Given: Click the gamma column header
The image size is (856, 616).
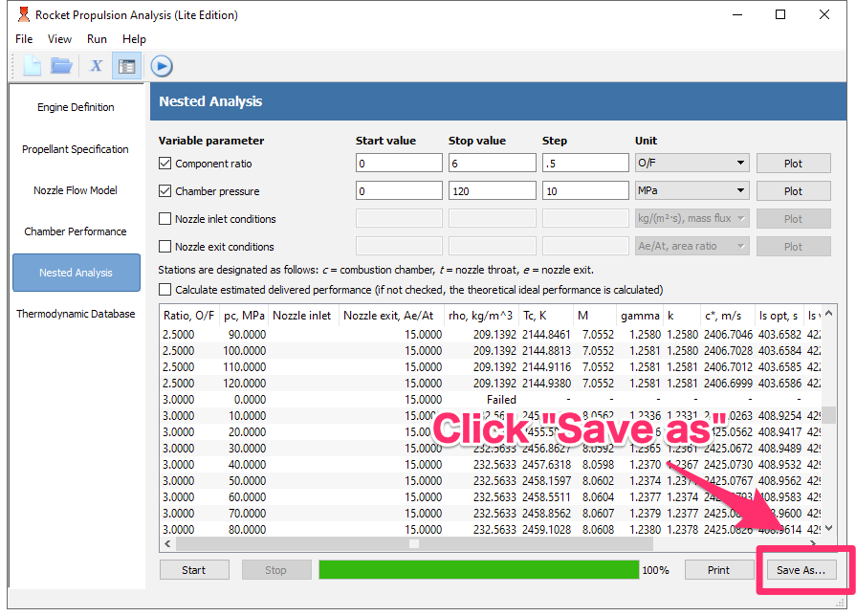Looking at the screenshot, I should pos(640,316).
